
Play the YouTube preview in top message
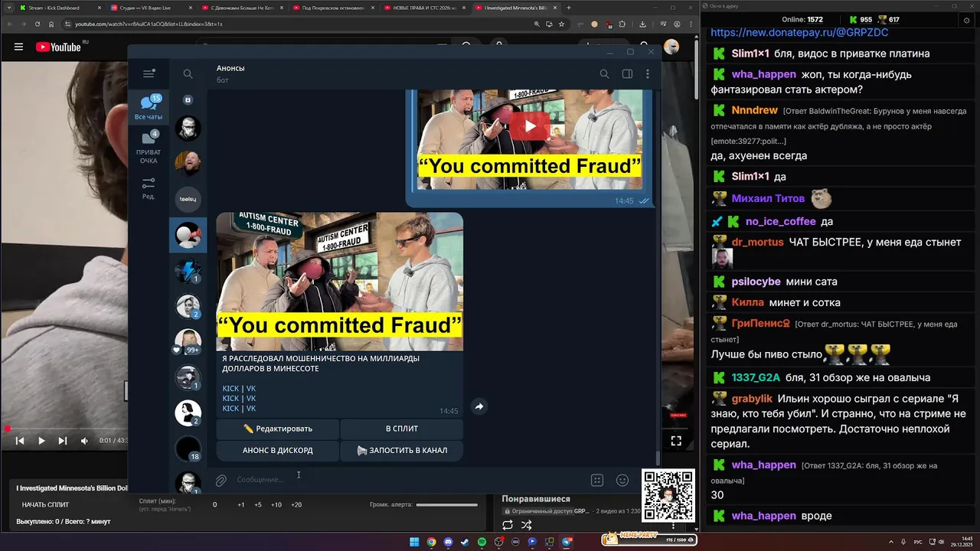point(529,126)
